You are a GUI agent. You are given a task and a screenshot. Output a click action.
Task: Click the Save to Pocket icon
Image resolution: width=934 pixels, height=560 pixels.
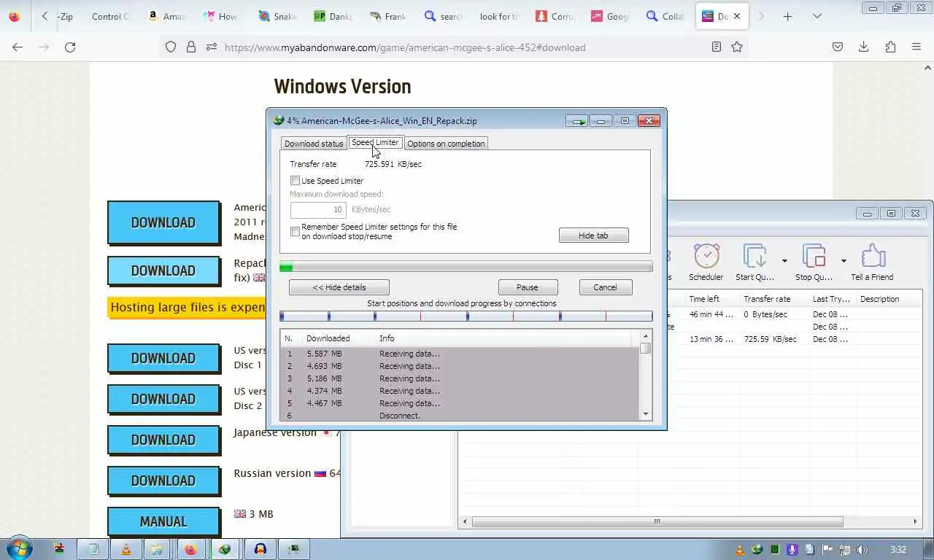(x=838, y=47)
